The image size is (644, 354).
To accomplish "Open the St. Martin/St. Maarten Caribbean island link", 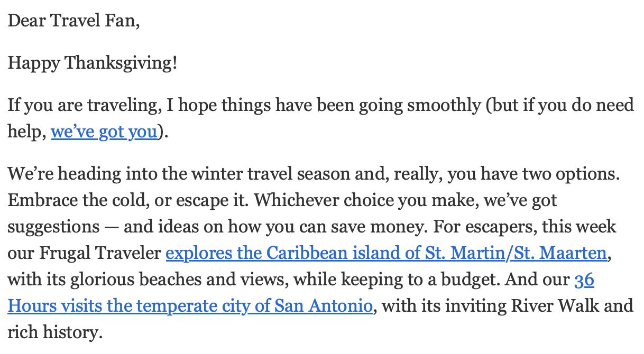I will 386,253.
